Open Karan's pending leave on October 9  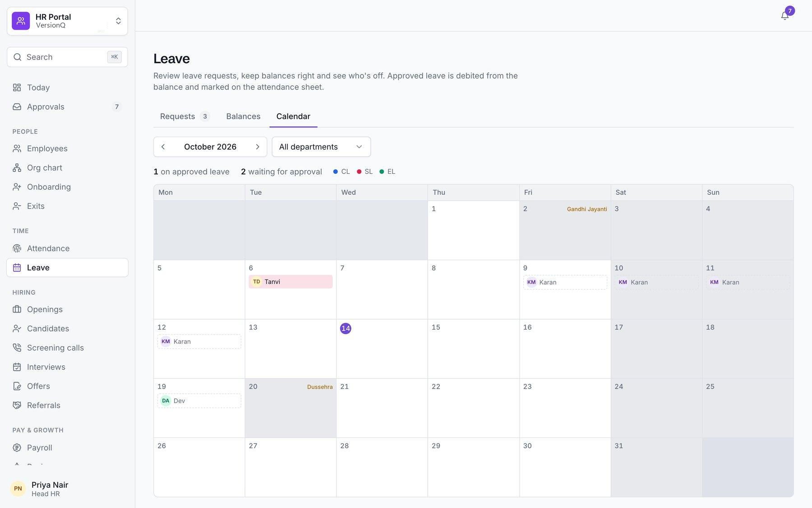click(565, 282)
